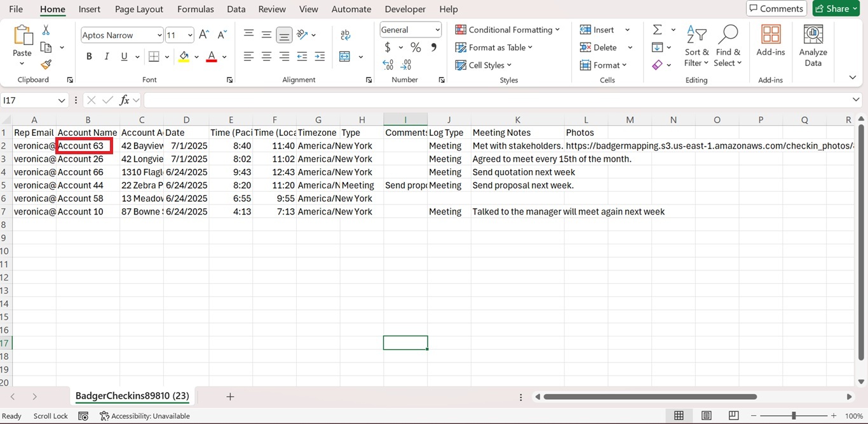Expand the Conditional Formatting menu
The image size is (868, 424).
click(x=508, y=30)
